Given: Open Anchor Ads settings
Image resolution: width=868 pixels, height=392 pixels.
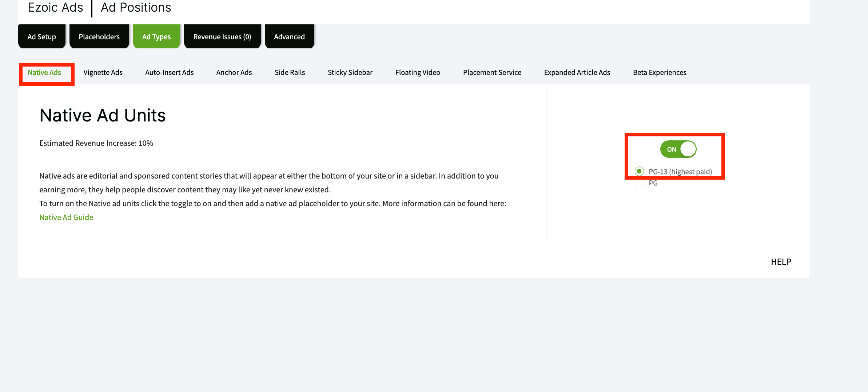Looking at the screenshot, I should [x=234, y=72].
